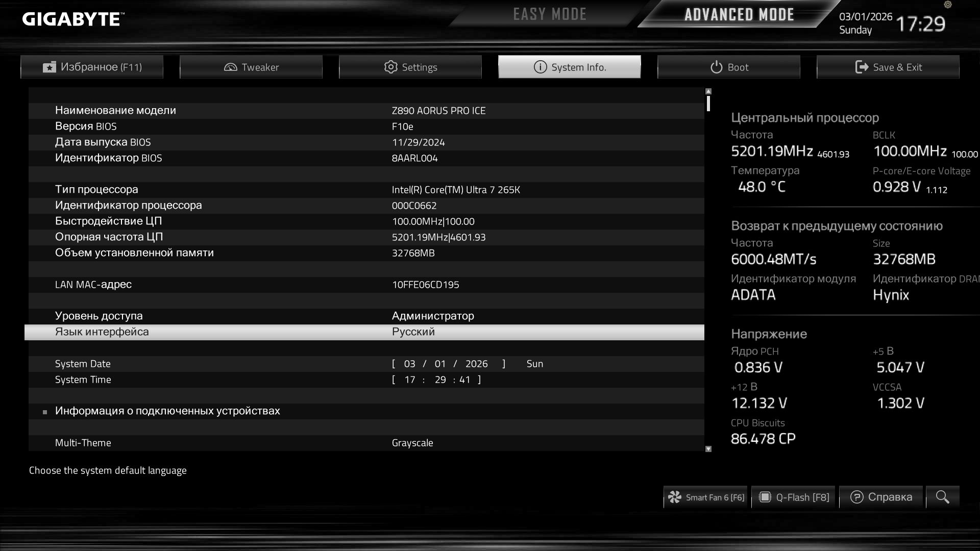Click the minutes field 29 in System Time
The image size is (980, 551).
440,380
